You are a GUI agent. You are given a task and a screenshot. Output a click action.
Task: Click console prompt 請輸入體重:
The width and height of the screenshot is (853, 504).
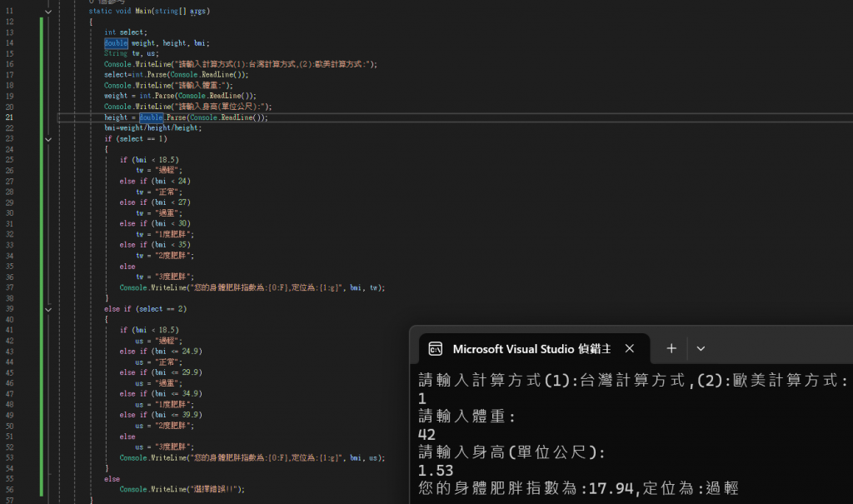click(466, 417)
